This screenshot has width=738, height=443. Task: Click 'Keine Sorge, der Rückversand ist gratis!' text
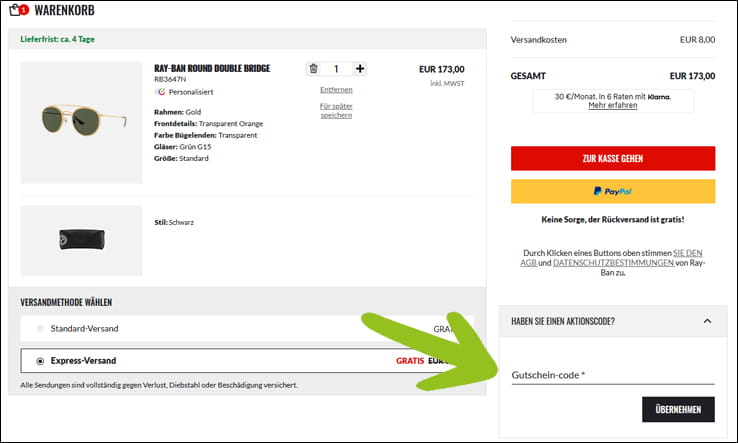[x=613, y=219]
